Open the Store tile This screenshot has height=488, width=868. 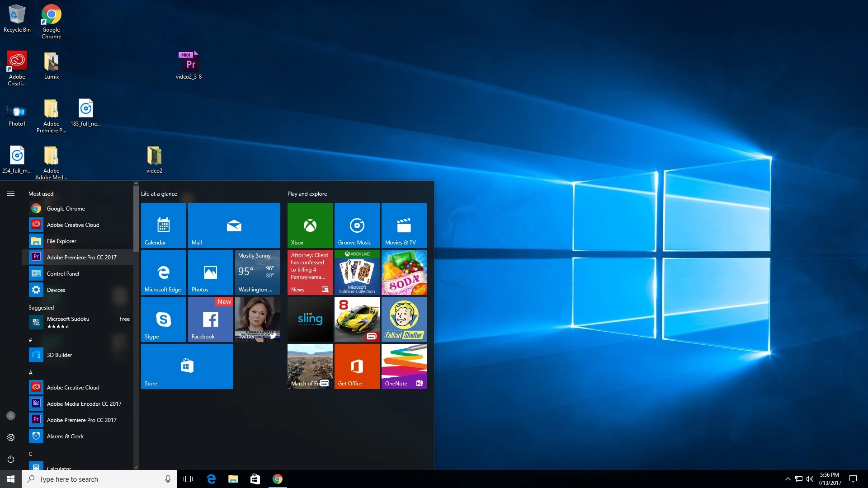tap(187, 366)
